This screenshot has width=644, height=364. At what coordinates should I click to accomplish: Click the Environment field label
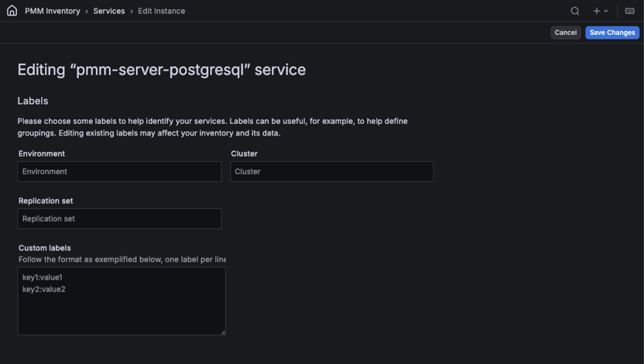click(42, 153)
